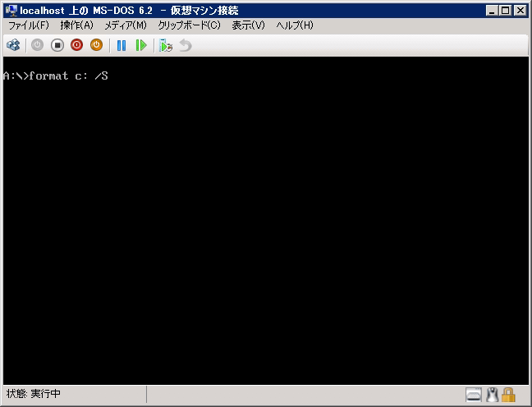Pause the virtual machine
This screenshot has height=407, width=532.
pyautogui.click(x=122, y=45)
